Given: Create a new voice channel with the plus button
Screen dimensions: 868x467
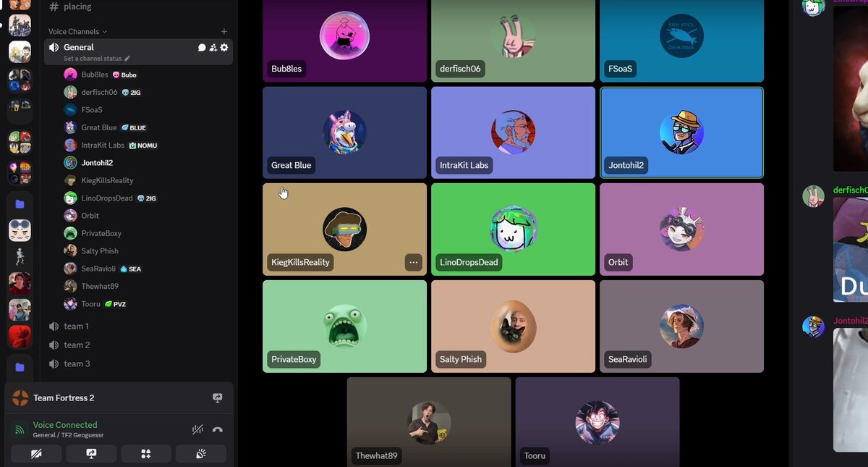Looking at the screenshot, I should click(x=224, y=31).
